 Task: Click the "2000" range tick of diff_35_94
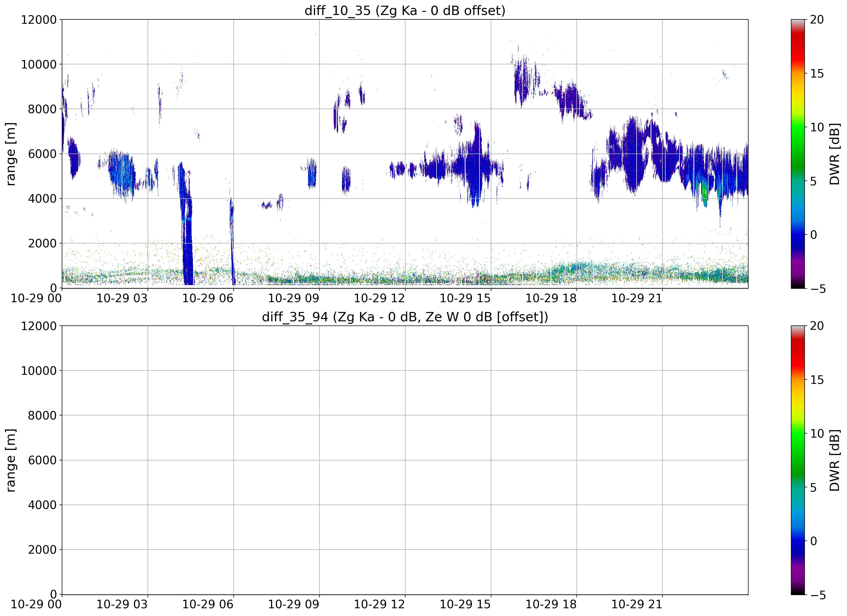(x=42, y=550)
